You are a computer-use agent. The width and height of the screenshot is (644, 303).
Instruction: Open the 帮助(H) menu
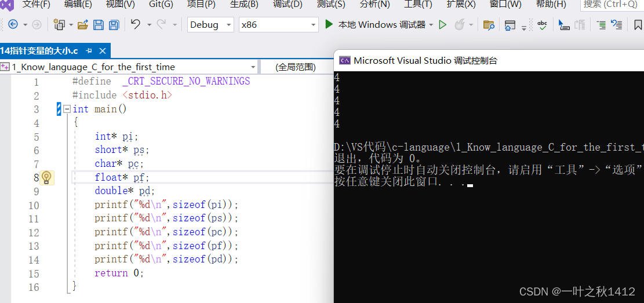click(551, 5)
